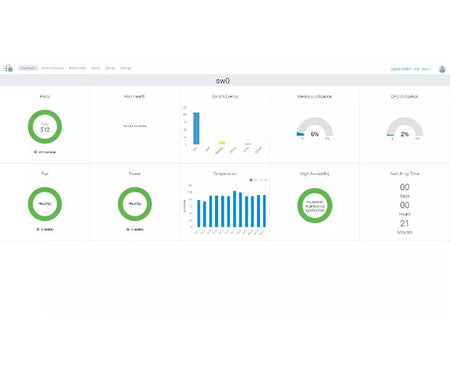Click the Power Healthy donut ring
The height and width of the screenshot is (375, 450).
(x=135, y=204)
